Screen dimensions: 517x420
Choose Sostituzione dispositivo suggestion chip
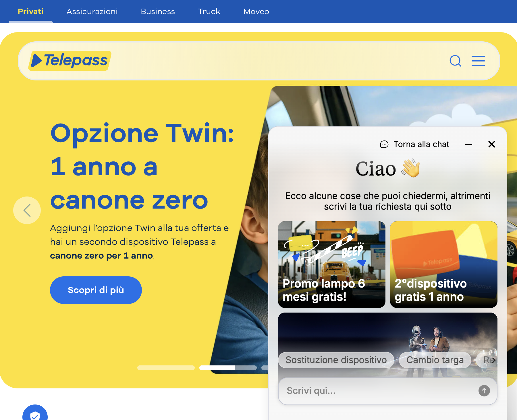[336, 360]
